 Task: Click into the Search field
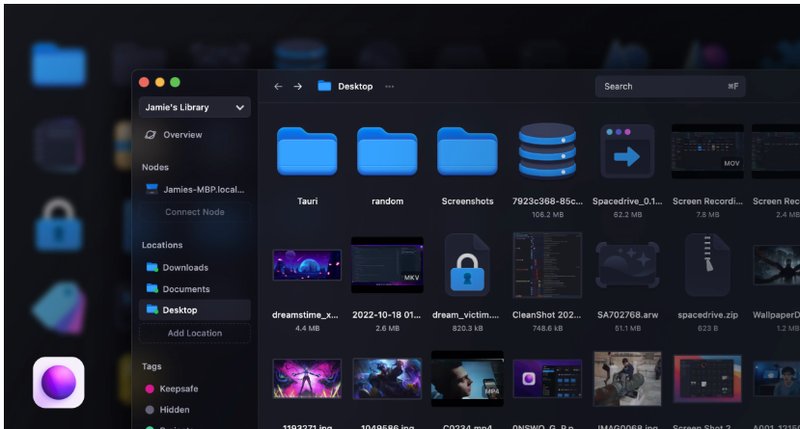[660, 87]
